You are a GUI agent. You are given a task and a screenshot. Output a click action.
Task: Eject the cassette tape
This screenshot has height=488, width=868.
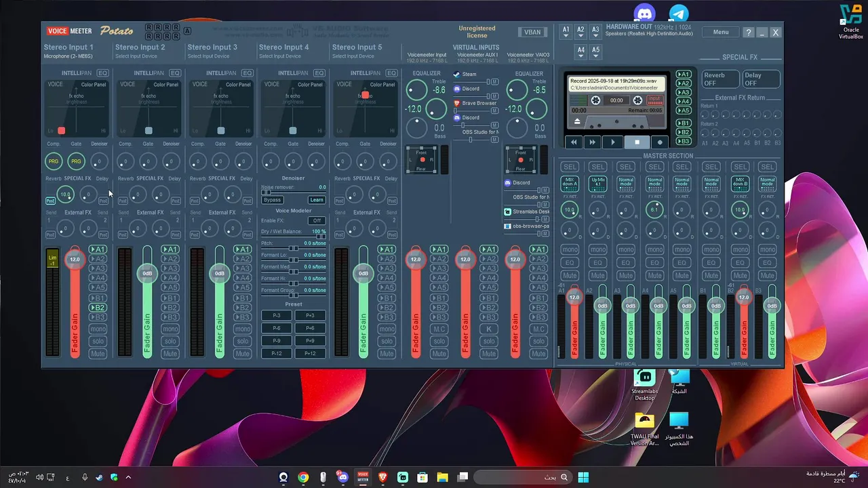click(x=578, y=121)
